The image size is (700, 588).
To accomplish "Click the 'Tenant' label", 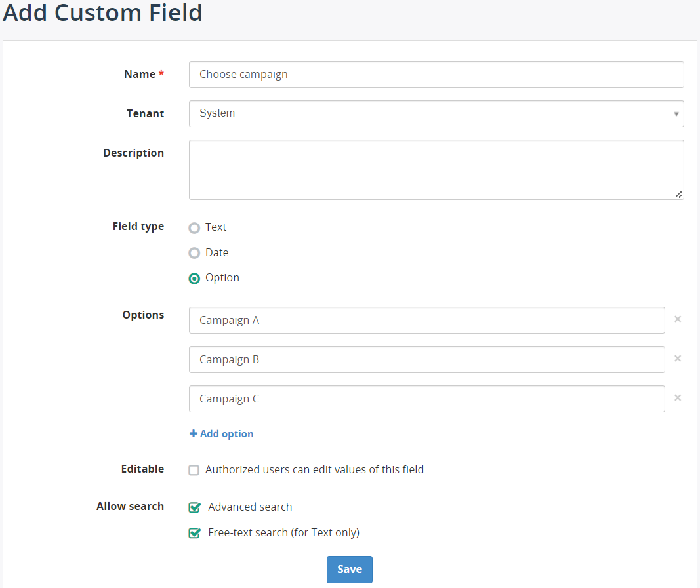I will click(x=145, y=114).
